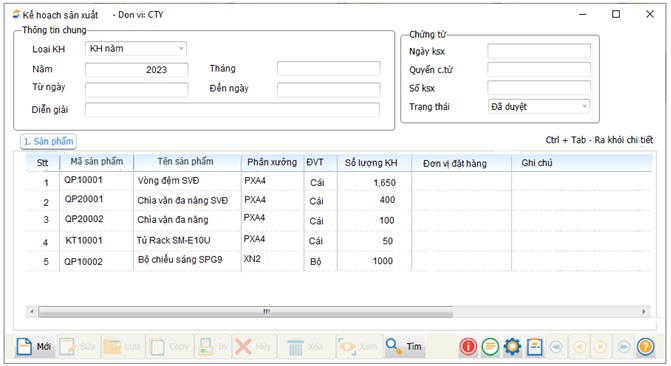The width and height of the screenshot is (671, 366).
Task: Go to first record arrow icon
Action: click(x=556, y=346)
